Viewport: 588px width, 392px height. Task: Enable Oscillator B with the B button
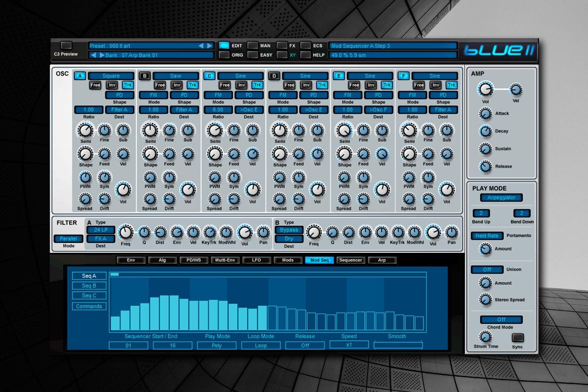point(145,75)
